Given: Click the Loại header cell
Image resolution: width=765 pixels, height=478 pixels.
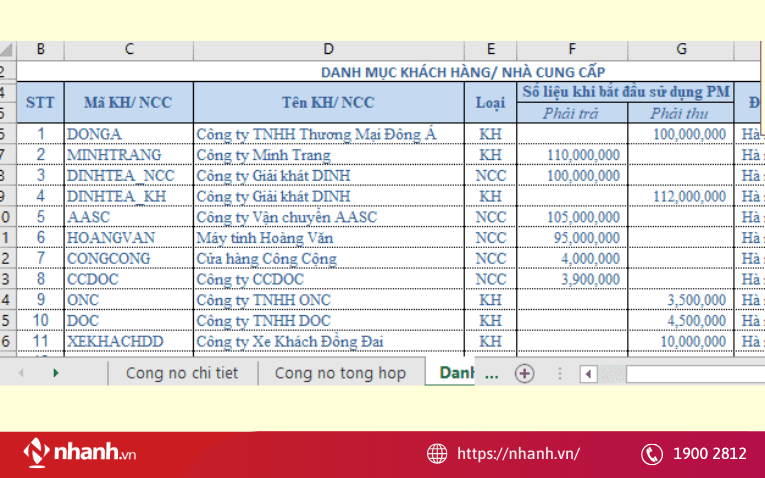Looking at the screenshot, I should [x=490, y=102].
